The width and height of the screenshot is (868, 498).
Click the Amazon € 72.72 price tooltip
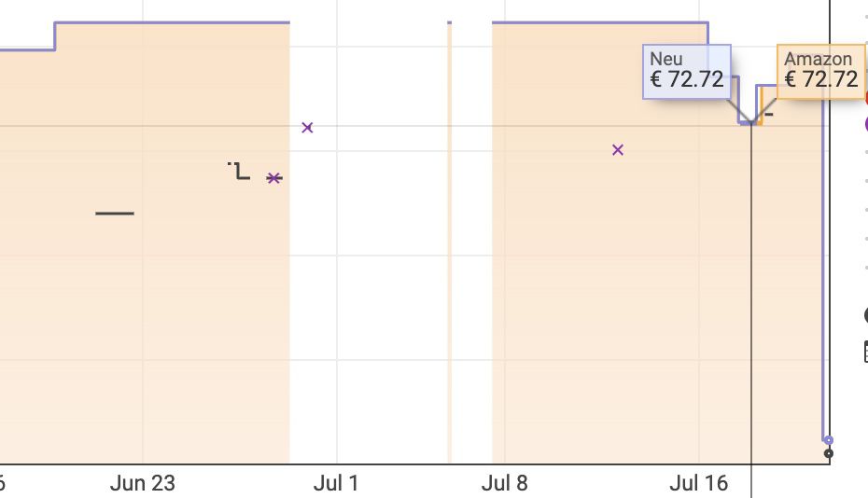pyautogui.click(x=821, y=72)
